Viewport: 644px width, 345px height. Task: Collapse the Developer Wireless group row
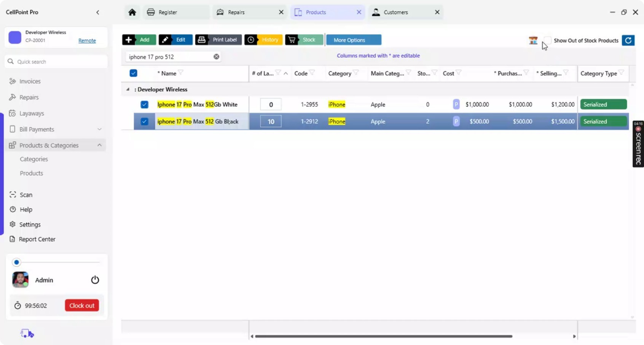[x=128, y=89]
